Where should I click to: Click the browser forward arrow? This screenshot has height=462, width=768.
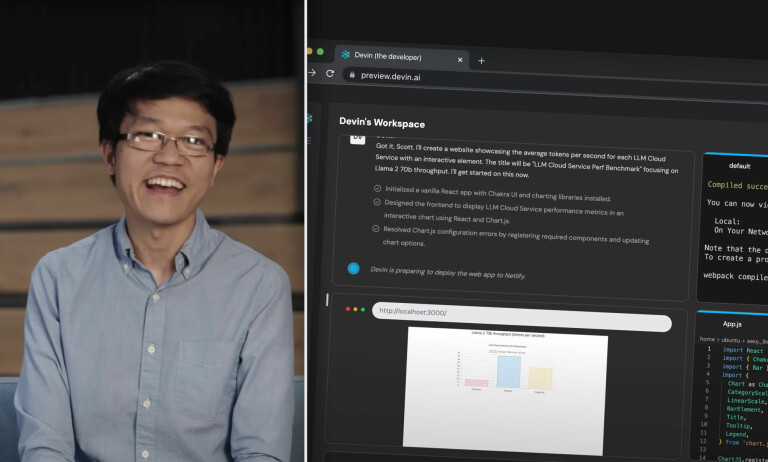(x=312, y=73)
